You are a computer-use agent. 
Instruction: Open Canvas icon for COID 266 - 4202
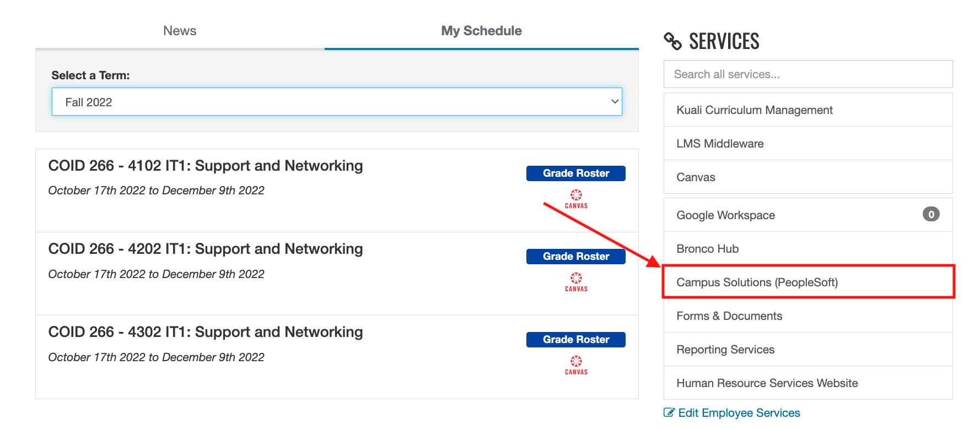point(576,282)
